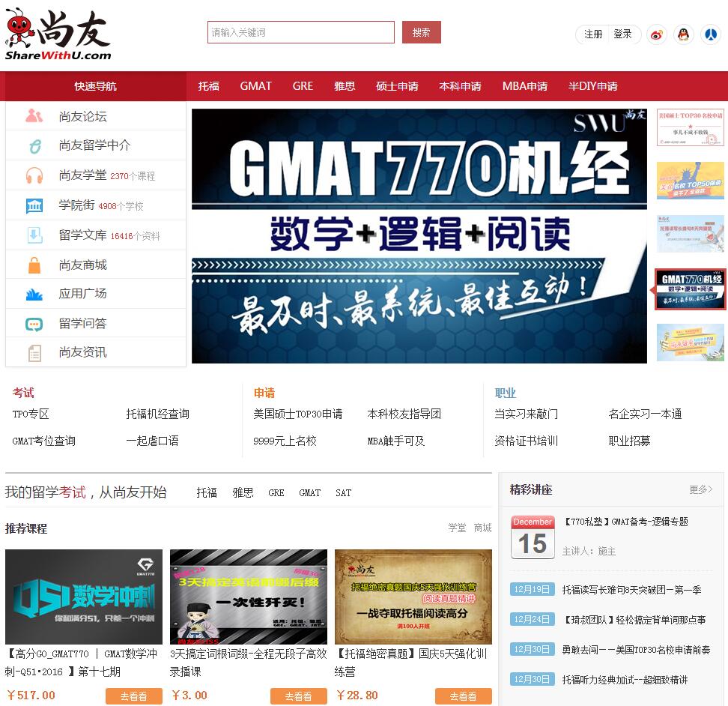Open 本科申请 navigation item
The width and height of the screenshot is (728, 706).
tap(460, 86)
